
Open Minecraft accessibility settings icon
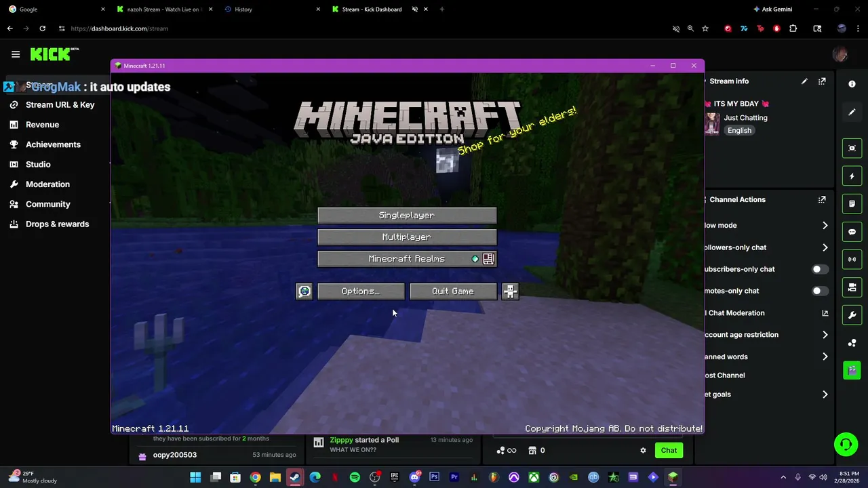[511, 291]
